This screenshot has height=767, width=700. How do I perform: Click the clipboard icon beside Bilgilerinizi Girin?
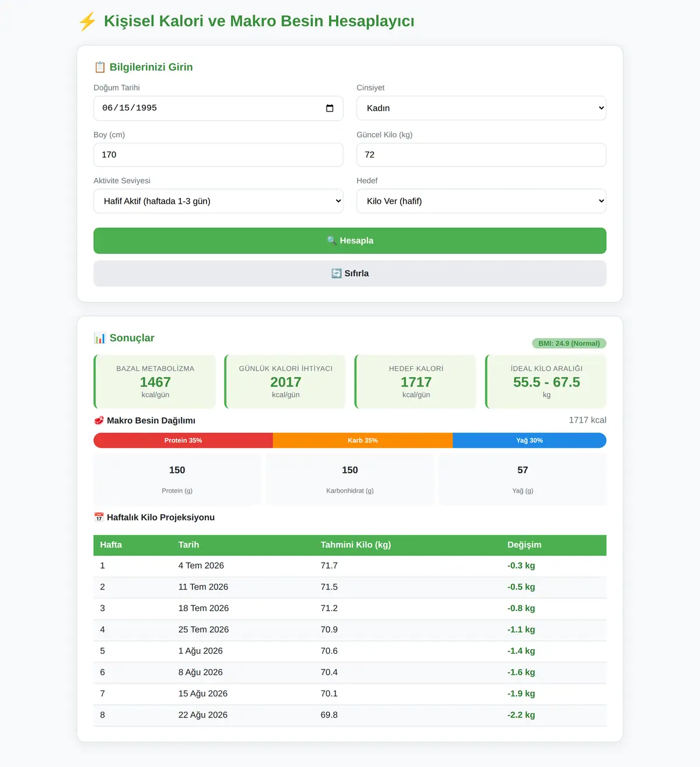tap(100, 67)
